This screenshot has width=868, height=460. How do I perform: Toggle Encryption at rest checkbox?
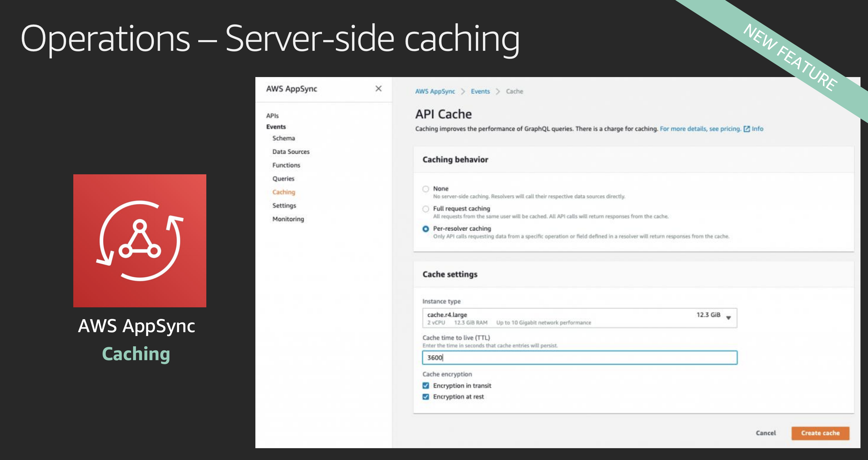pos(426,397)
